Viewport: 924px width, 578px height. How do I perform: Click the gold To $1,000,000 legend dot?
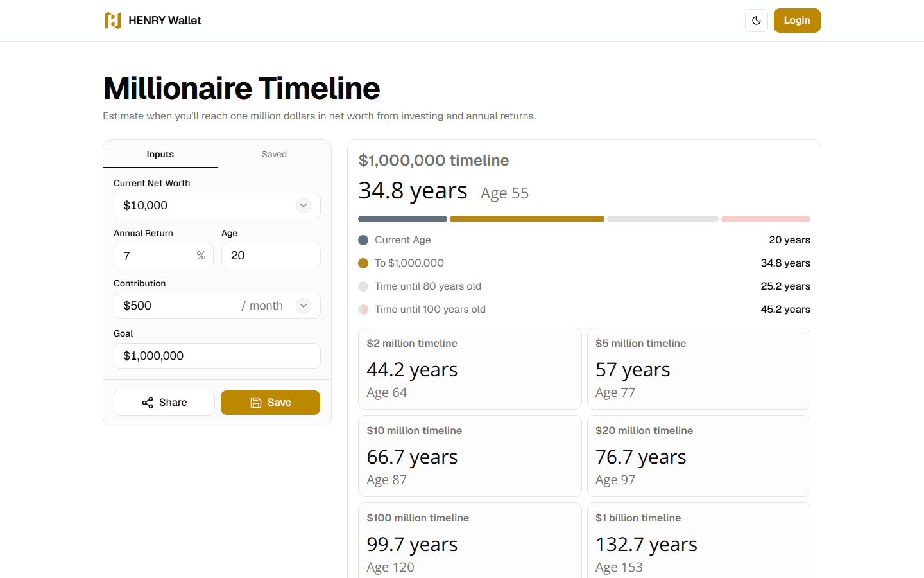point(363,263)
